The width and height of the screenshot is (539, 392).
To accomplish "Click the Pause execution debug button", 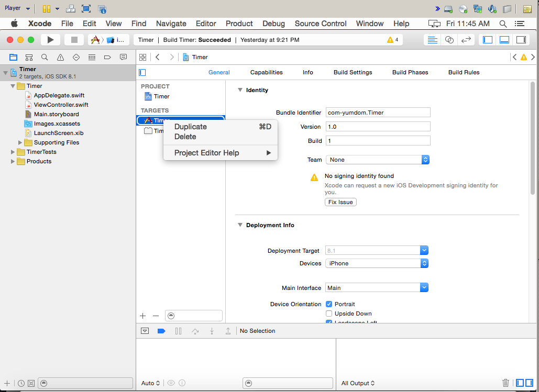I will 178,331.
